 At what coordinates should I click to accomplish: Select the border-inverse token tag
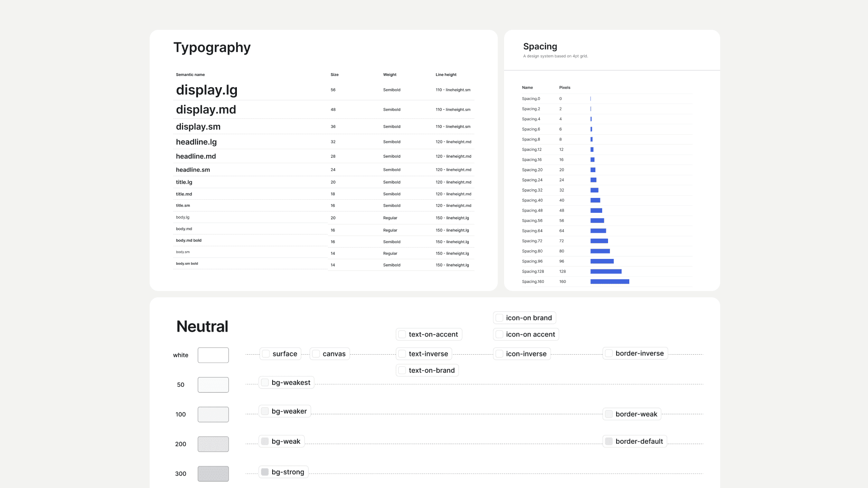[x=635, y=353]
